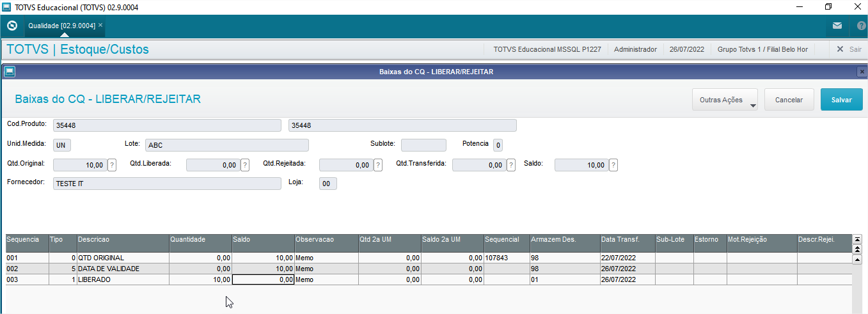Click the Salvar button

[842, 100]
